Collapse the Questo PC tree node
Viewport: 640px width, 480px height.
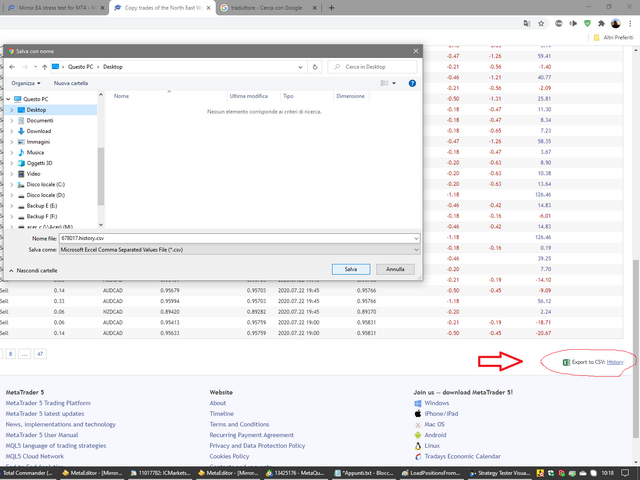click(x=8, y=99)
